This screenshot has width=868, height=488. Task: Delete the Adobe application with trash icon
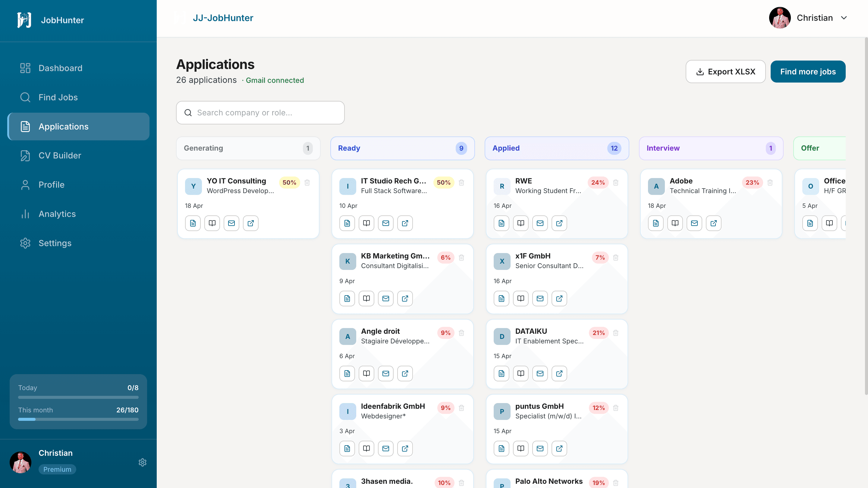coord(770,183)
